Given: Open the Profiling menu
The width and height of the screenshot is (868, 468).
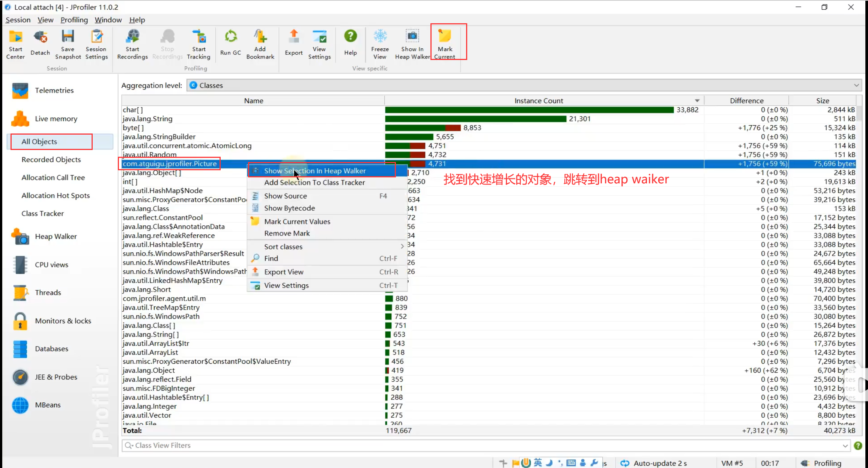Looking at the screenshot, I should 74,20.
